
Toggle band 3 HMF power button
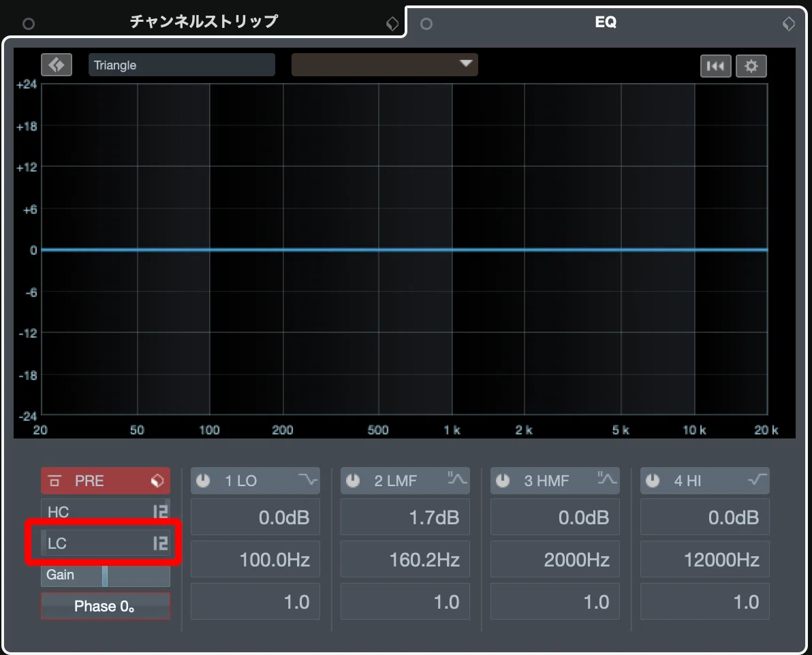[x=503, y=481]
